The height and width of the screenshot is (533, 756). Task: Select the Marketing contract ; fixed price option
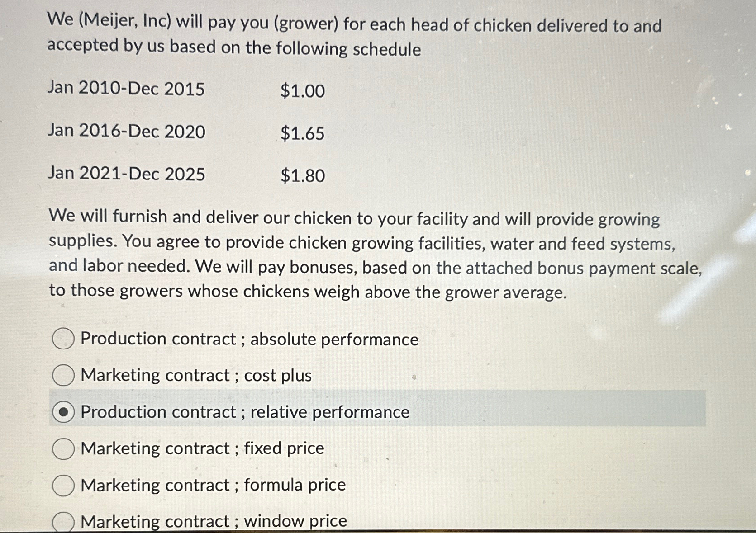(x=63, y=448)
